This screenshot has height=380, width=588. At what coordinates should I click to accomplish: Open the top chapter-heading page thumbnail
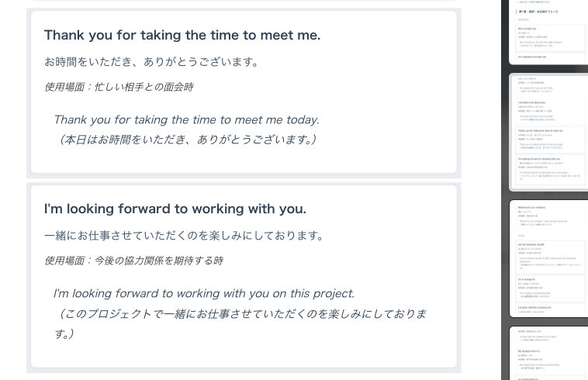(548, 33)
